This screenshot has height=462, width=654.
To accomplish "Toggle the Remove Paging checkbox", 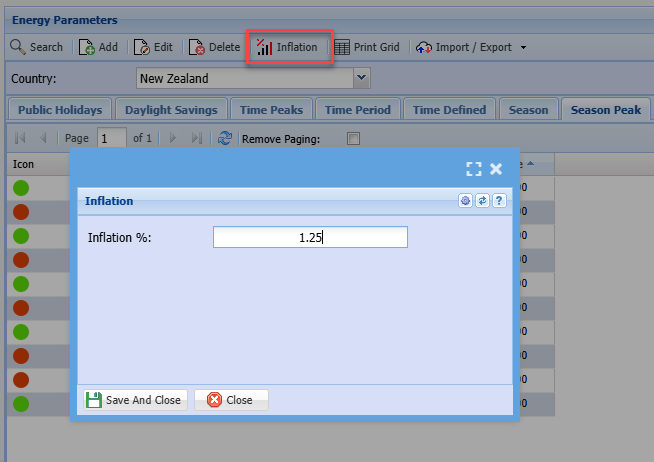I will 352,139.
